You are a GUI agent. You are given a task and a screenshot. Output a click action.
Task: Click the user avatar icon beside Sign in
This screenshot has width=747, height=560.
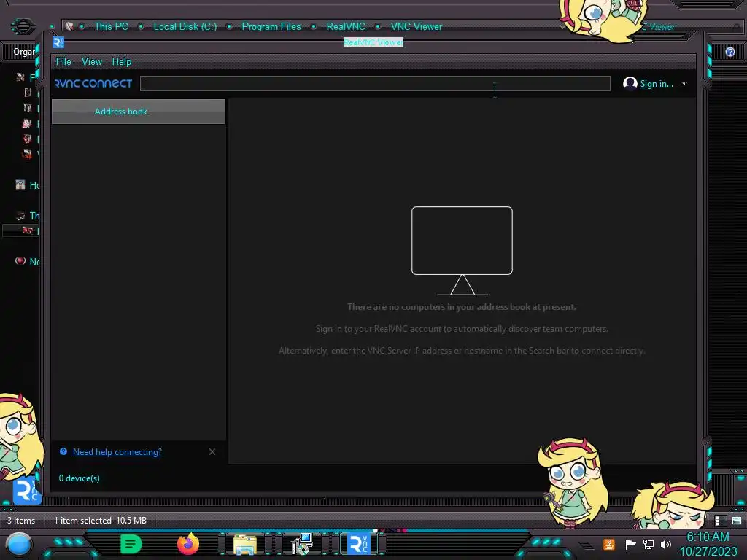point(630,83)
